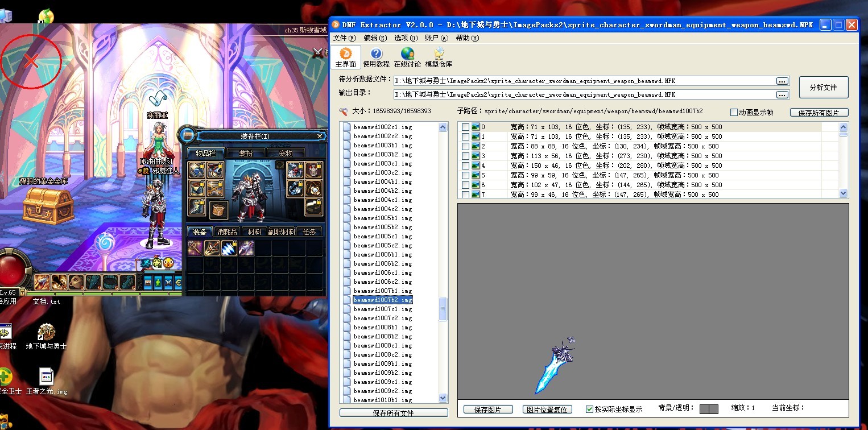Click the 保存图片 save image button
Viewport: 868px width, 430px height.
click(488, 410)
